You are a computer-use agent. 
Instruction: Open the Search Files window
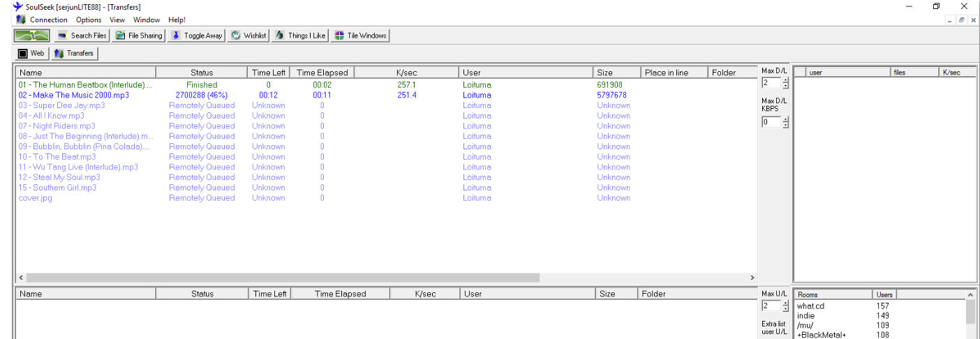tap(82, 36)
